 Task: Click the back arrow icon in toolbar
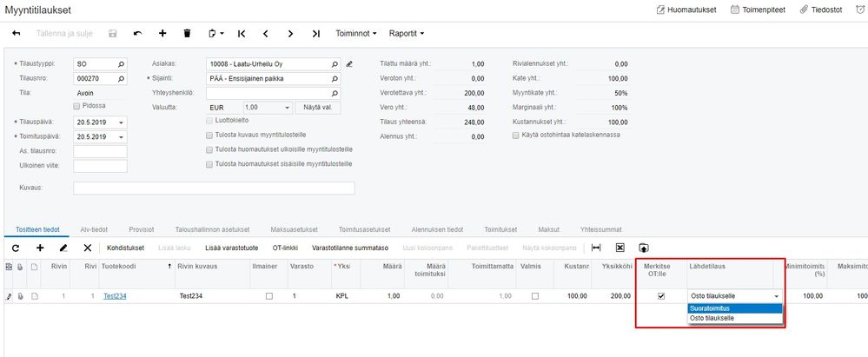(x=17, y=34)
